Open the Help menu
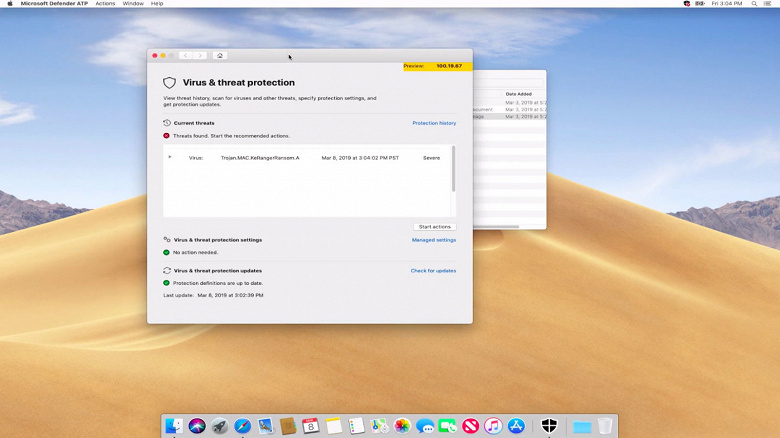 [157, 3]
